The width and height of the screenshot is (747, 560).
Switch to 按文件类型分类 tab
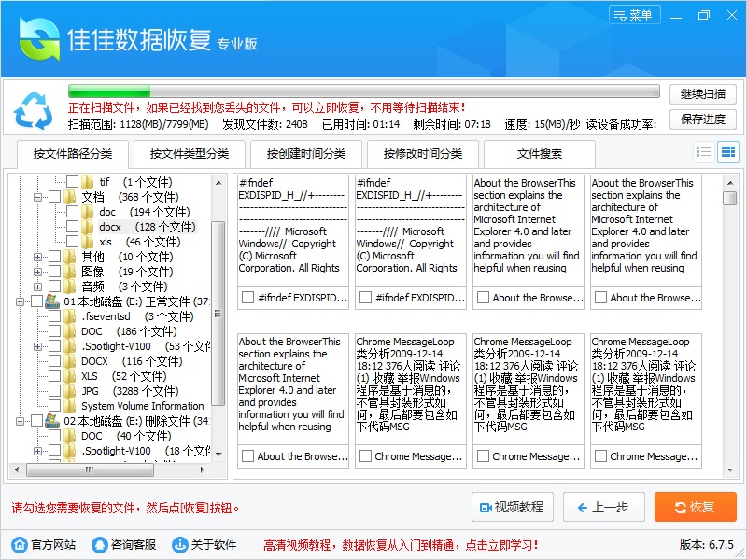point(190,154)
